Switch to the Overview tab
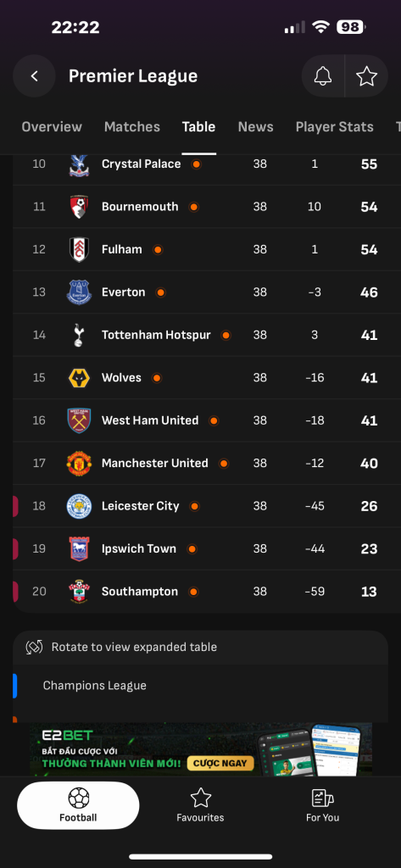Screen dimensions: 401x868 pos(52,127)
